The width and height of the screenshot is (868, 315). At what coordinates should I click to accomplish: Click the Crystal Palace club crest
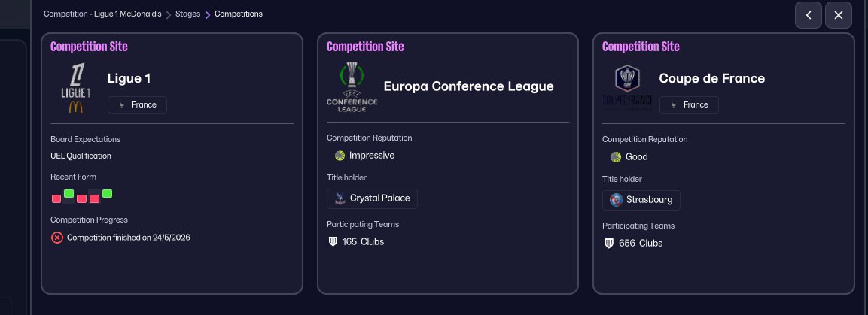click(x=339, y=199)
